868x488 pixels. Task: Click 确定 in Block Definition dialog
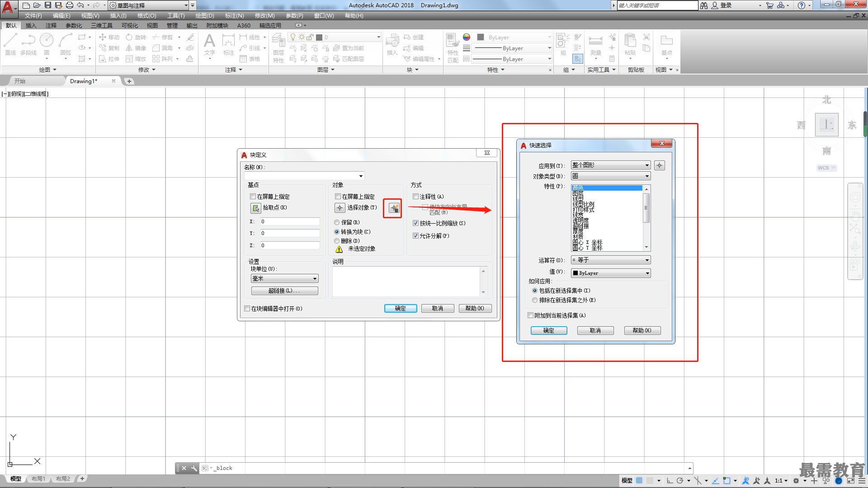[x=401, y=308]
